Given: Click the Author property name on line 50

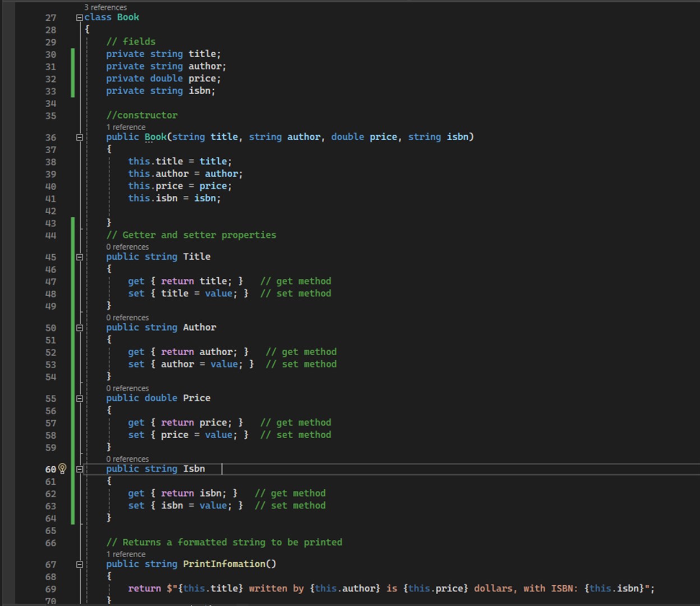Looking at the screenshot, I should point(199,328).
